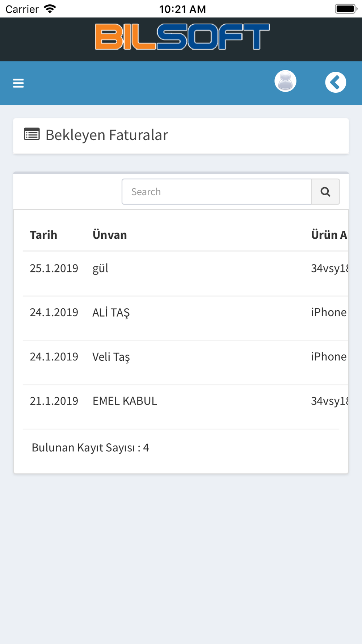Open the user profile avatar
This screenshot has width=362, height=644.
(x=285, y=81)
